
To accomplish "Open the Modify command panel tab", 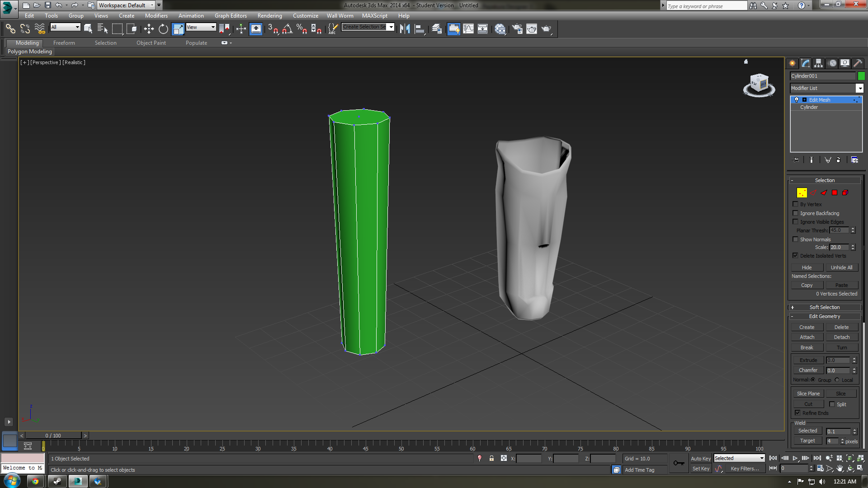I will click(806, 63).
